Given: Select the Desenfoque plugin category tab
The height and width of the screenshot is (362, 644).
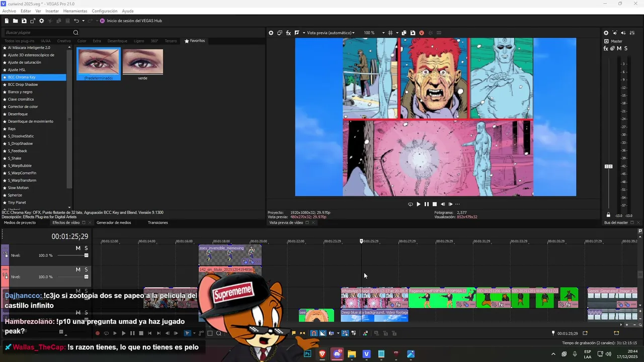Looking at the screenshot, I should coord(117,41).
